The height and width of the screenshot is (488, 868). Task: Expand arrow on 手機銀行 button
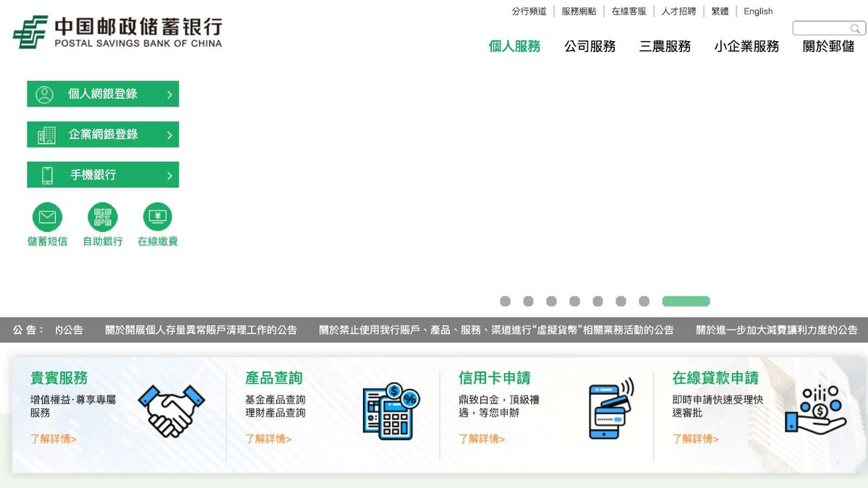(x=169, y=176)
